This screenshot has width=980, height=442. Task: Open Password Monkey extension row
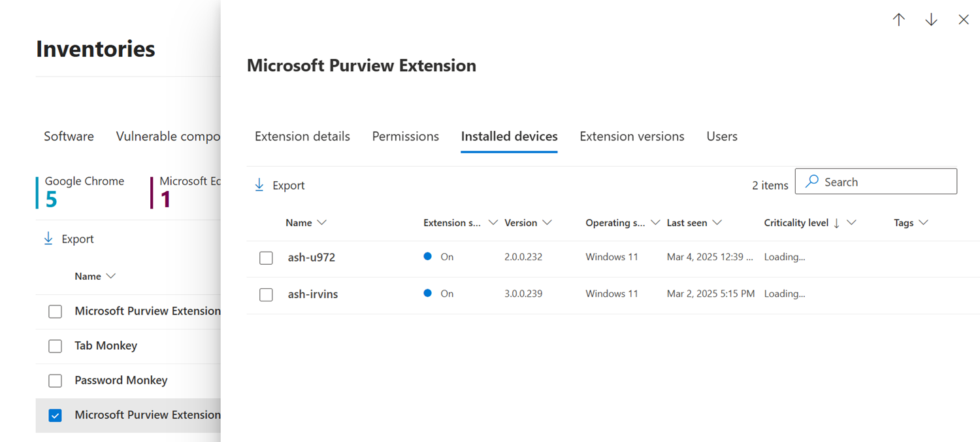(121, 381)
